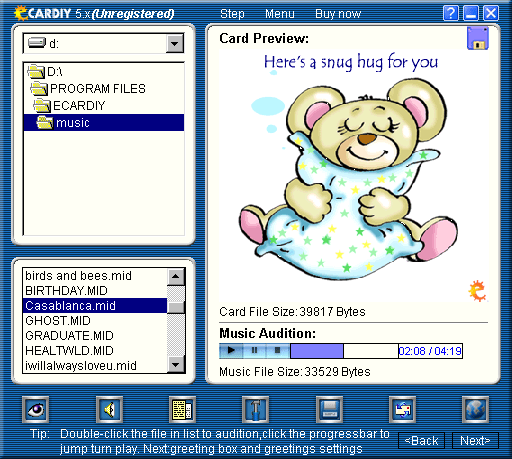Play the music audition track
Image resolution: width=512 pixels, height=459 pixels.
(231, 351)
